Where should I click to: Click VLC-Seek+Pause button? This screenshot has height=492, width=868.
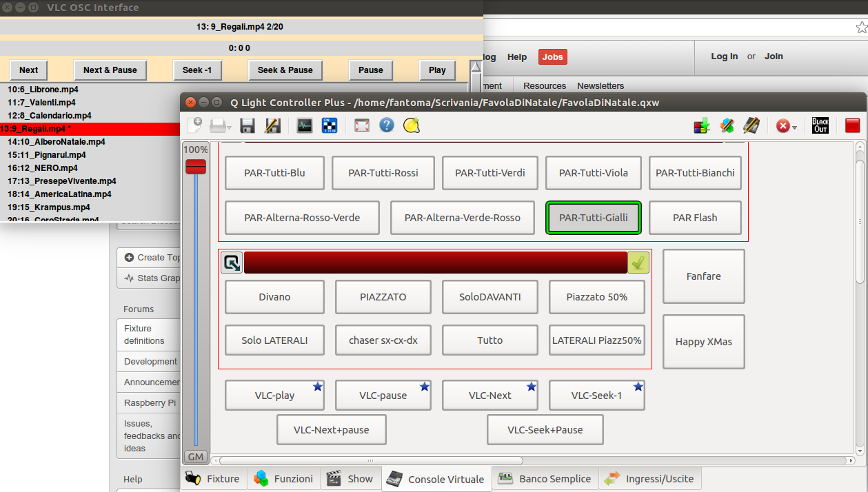pos(545,430)
